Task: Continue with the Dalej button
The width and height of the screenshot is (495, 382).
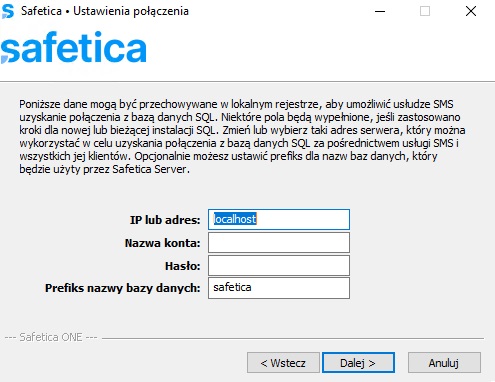Action: tap(358, 363)
